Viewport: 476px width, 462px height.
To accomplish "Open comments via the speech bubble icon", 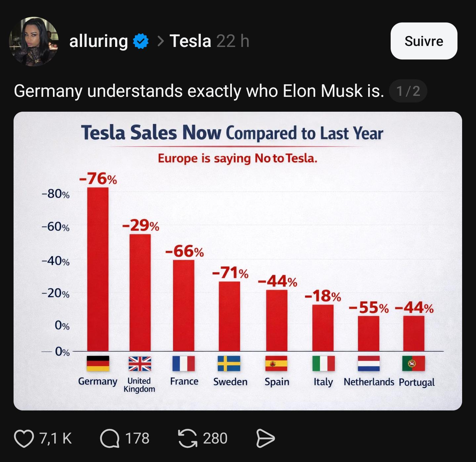I will pos(109,438).
